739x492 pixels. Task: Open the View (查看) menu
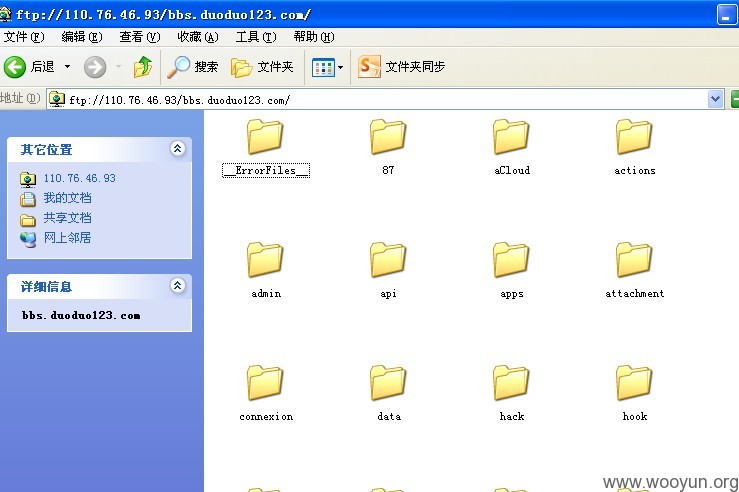tap(140, 37)
